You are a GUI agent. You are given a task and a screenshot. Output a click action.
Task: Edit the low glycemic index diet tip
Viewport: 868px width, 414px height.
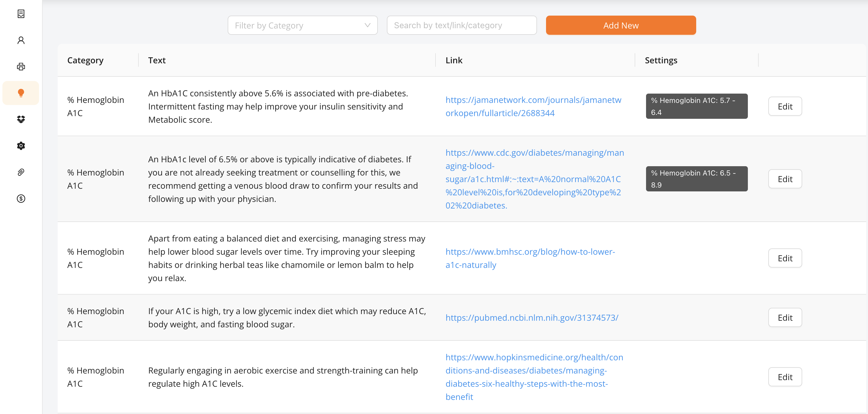pyautogui.click(x=785, y=318)
